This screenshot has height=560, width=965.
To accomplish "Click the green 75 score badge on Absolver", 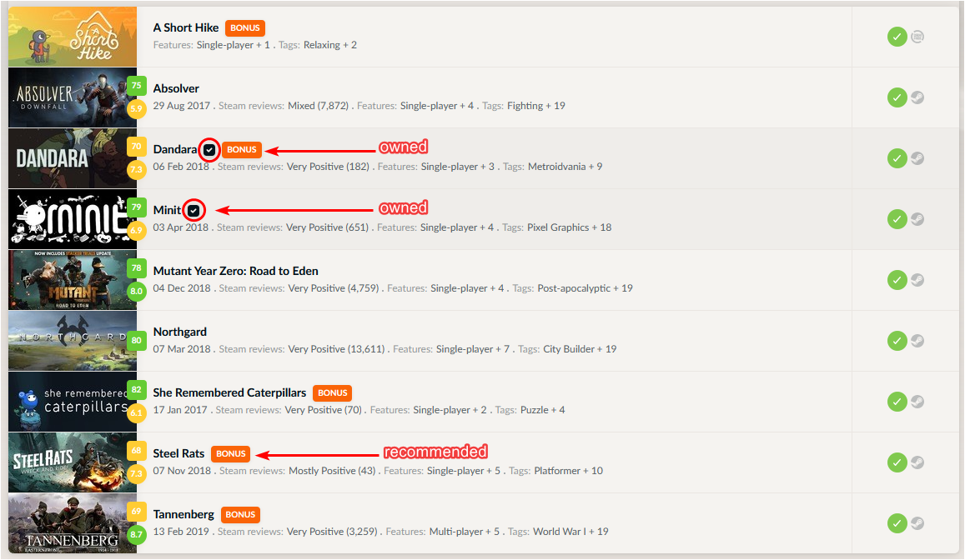I will [x=137, y=86].
